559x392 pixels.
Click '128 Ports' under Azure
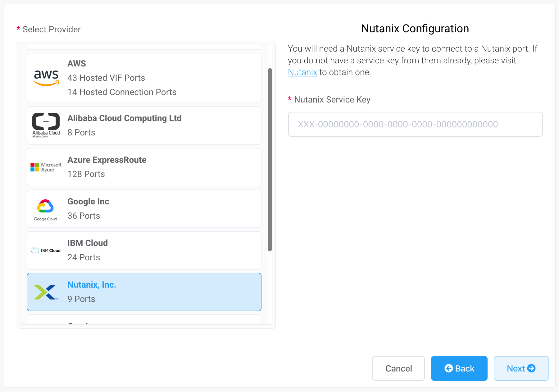click(x=86, y=174)
